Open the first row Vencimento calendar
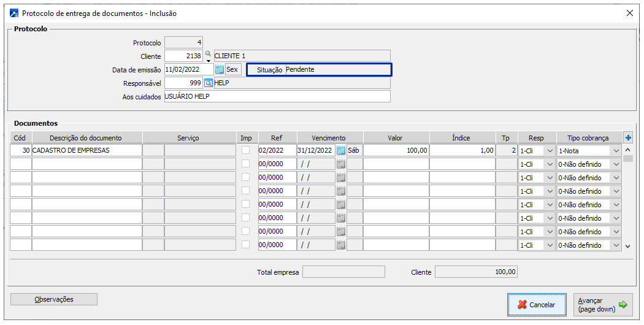 click(341, 151)
